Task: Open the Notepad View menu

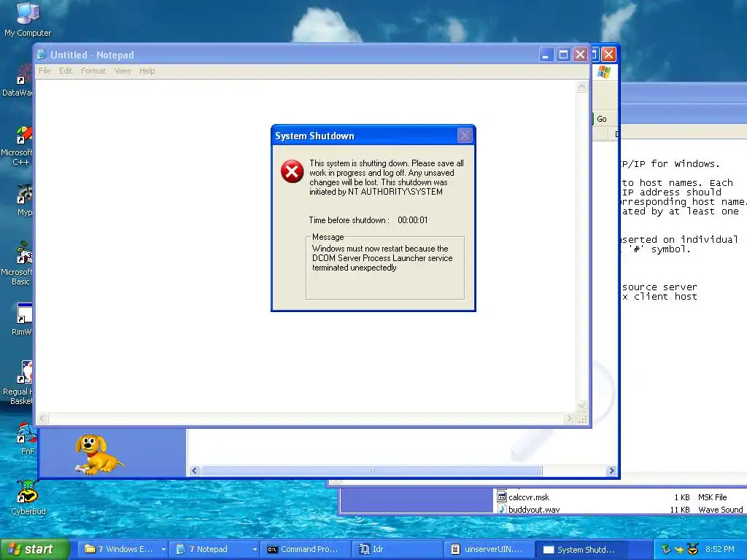Action: 123,71
